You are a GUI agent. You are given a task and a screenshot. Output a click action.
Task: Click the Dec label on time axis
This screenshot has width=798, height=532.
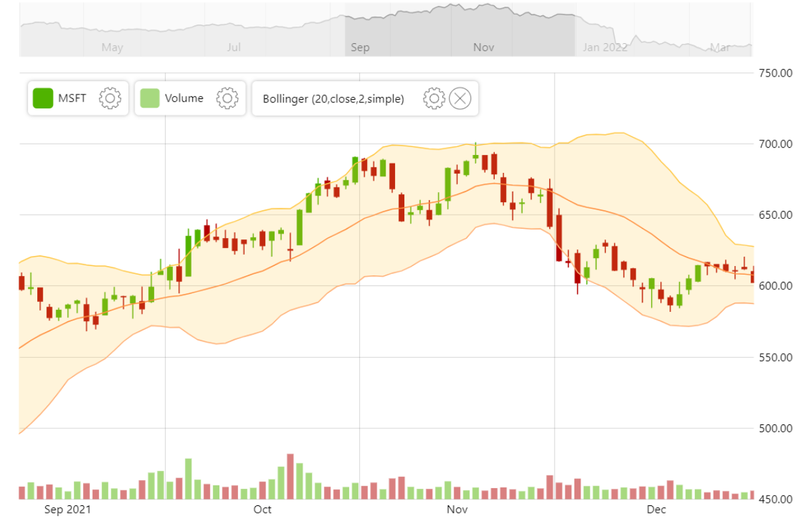tap(656, 509)
